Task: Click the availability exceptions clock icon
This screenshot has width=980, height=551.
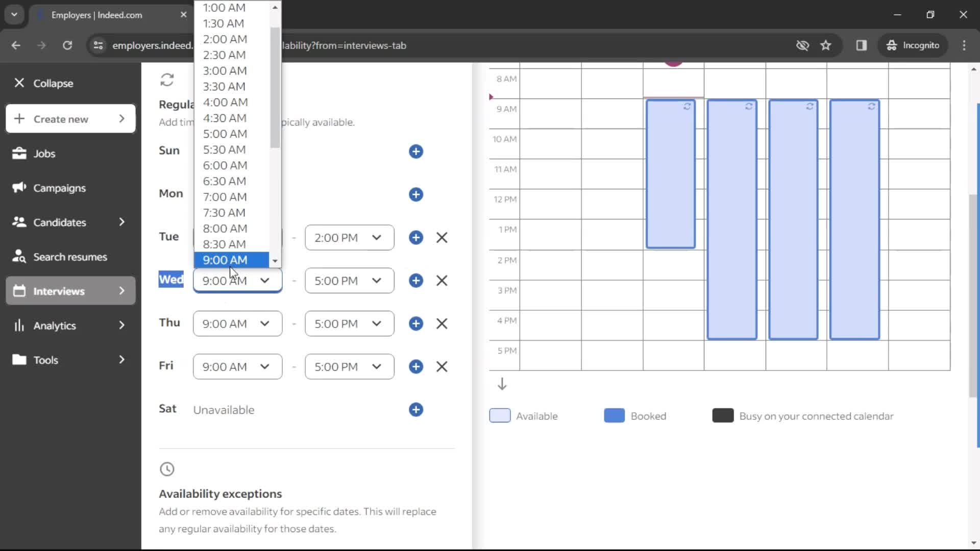Action: (167, 469)
